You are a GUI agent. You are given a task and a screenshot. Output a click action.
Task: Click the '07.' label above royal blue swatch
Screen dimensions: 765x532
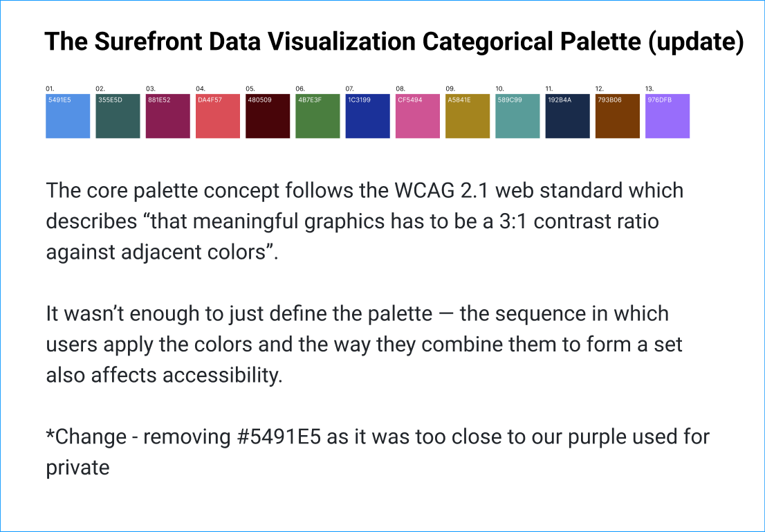click(x=350, y=89)
